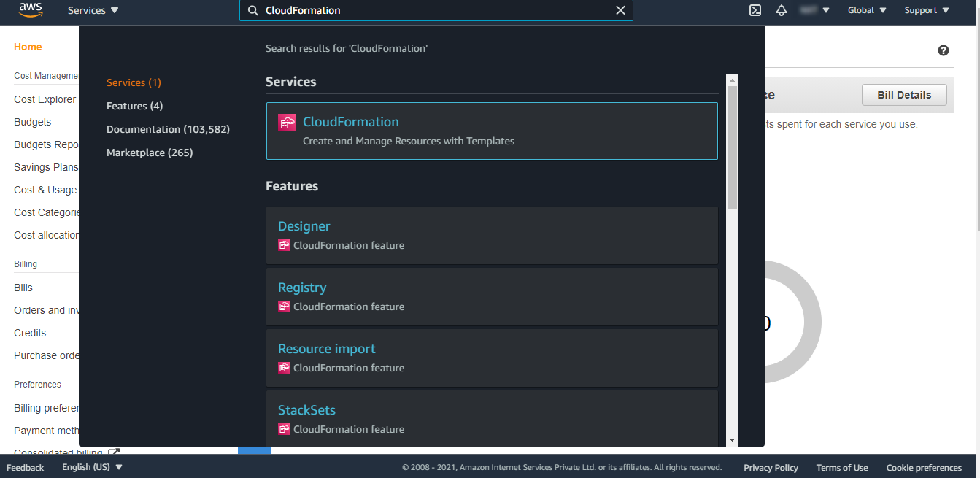Open the StackSets feature link

(306, 410)
